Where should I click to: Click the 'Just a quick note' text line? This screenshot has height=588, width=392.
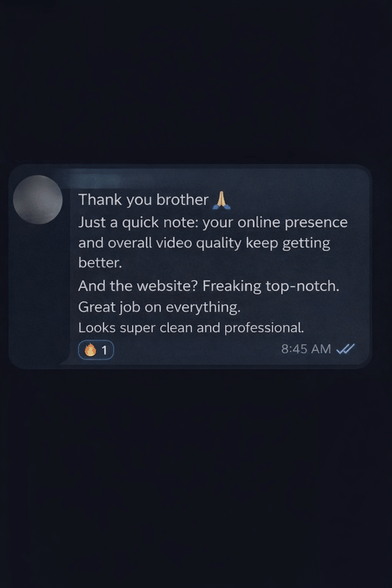(x=213, y=222)
